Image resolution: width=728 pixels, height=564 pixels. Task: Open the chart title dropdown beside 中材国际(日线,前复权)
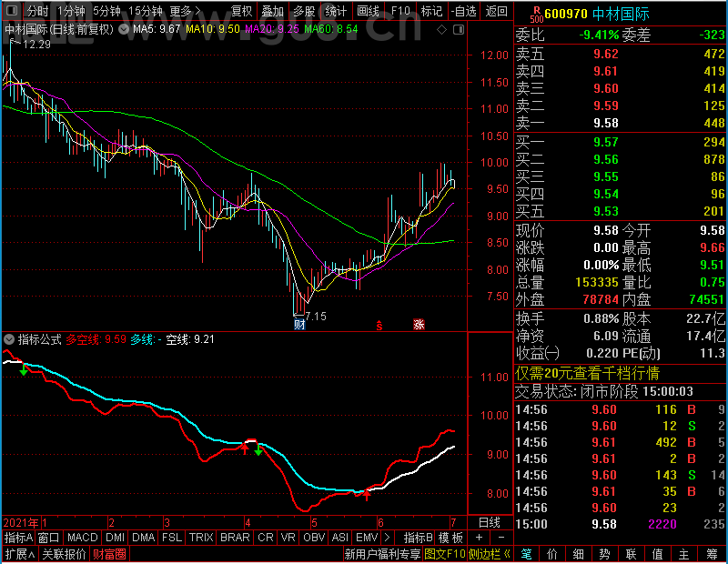[x=124, y=30]
